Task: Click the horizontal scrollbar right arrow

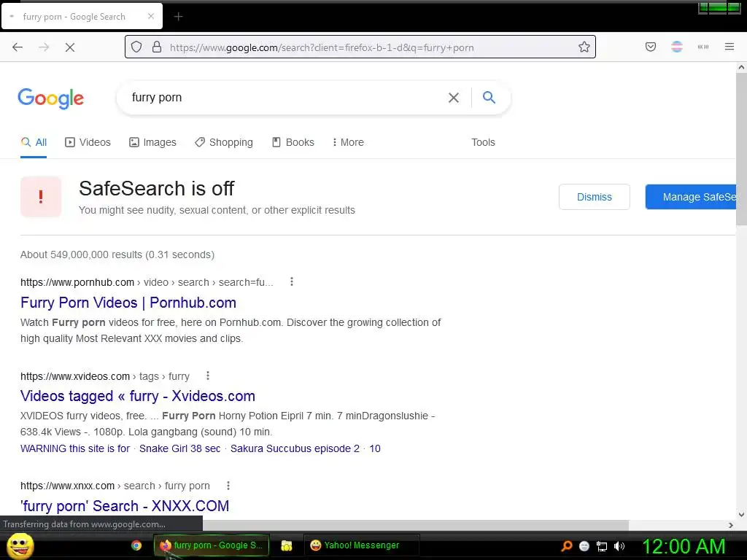Action: [x=731, y=525]
